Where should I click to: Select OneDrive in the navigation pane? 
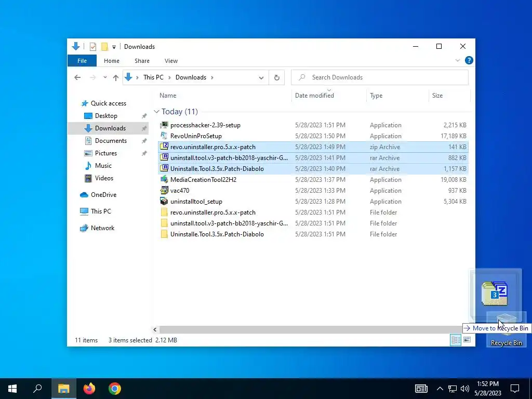103,195
